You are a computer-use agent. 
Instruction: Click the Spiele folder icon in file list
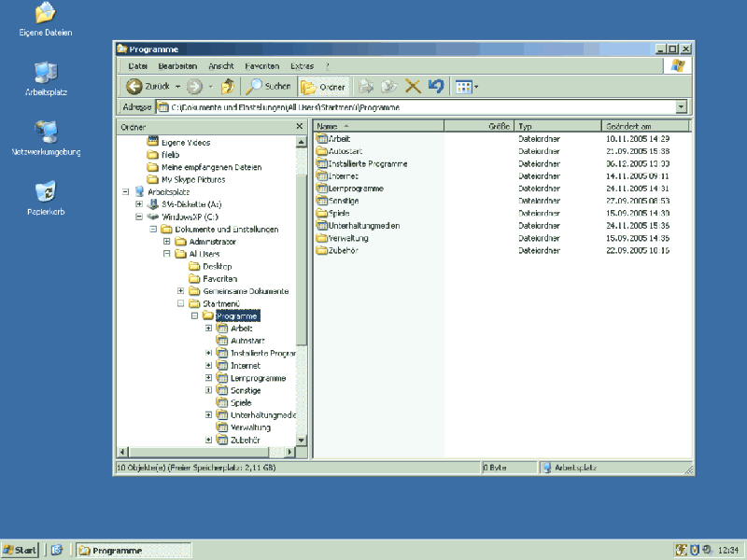(x=322, y=213)
